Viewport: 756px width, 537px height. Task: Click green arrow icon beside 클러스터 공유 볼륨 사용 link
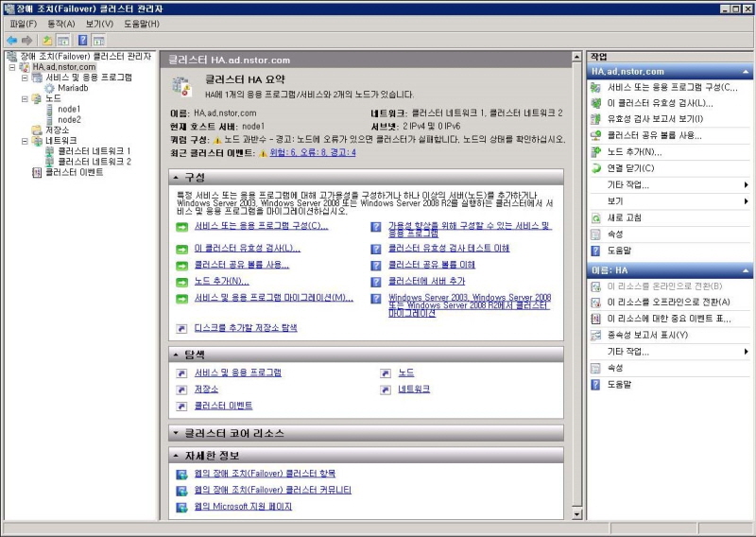(181, 266)
